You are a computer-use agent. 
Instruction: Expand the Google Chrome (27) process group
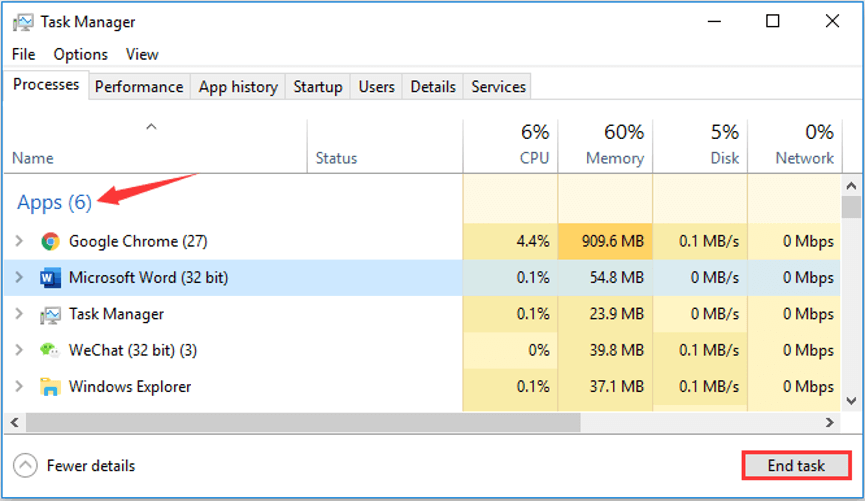19,241
